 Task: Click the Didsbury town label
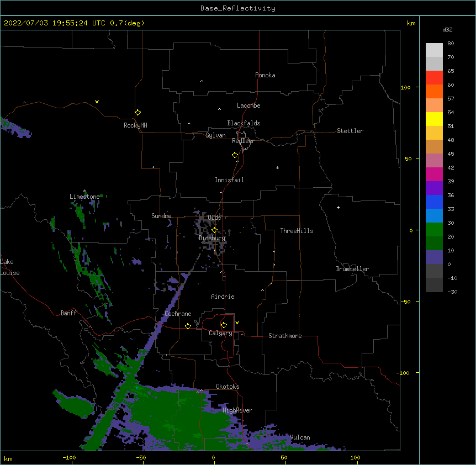tap(212, 238)
